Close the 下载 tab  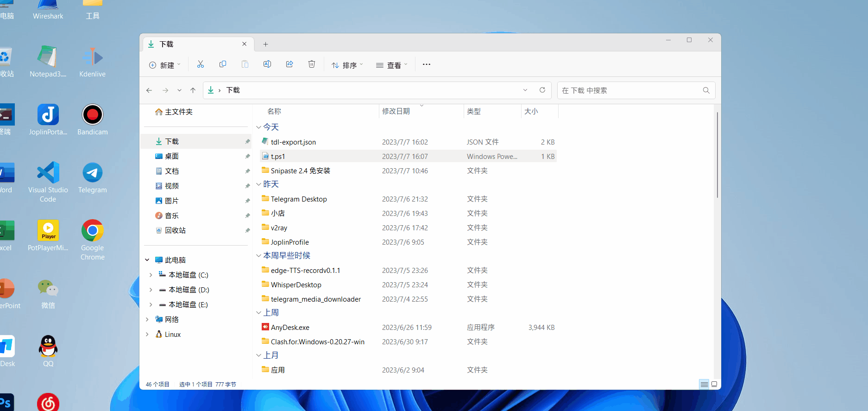click(x=245, y=44)
